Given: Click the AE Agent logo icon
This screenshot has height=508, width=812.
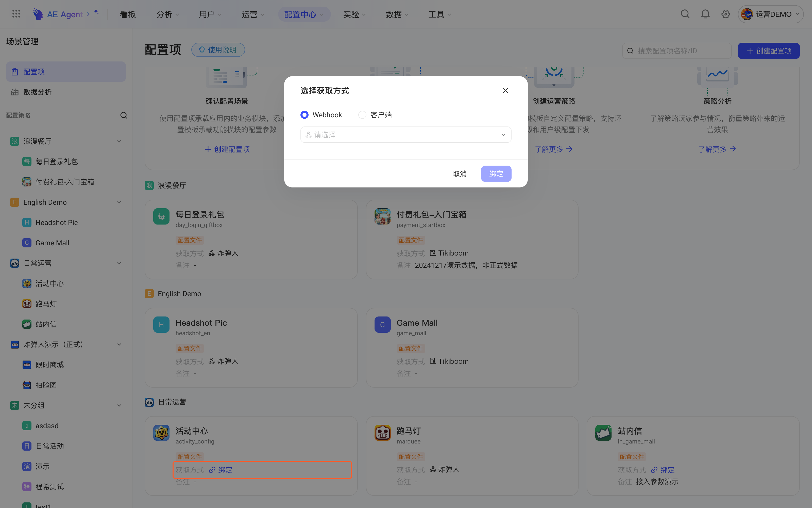Looking at the screenshot, I should click(x=38, y=14).
